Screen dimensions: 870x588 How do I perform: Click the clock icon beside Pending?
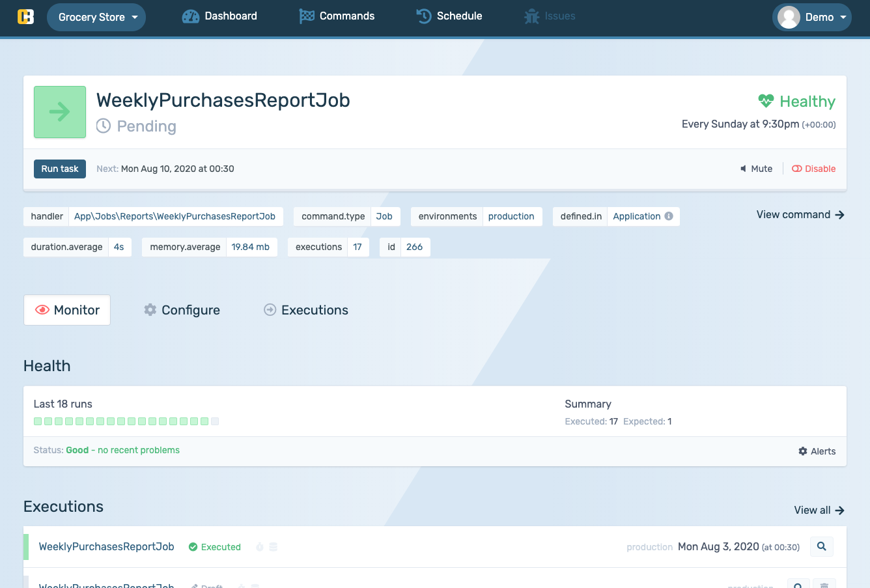tap(104, 126)
